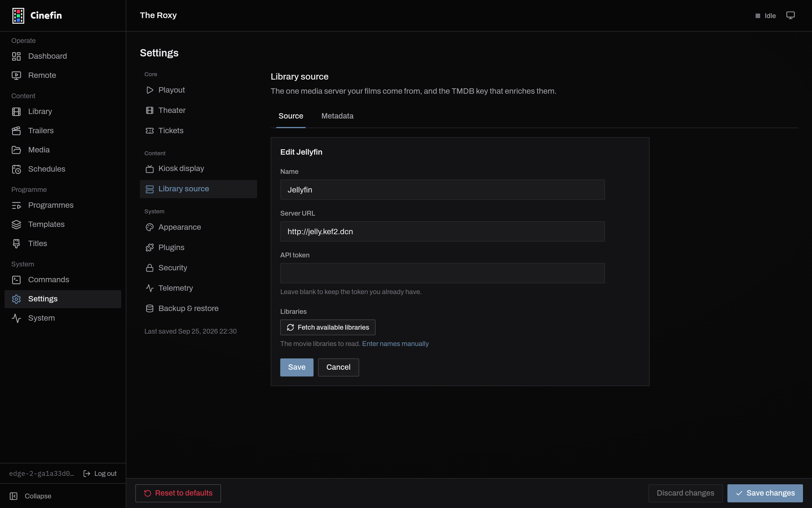Open Remote from the sidebar
Screen dimensions: 812x508
[63, 75]
